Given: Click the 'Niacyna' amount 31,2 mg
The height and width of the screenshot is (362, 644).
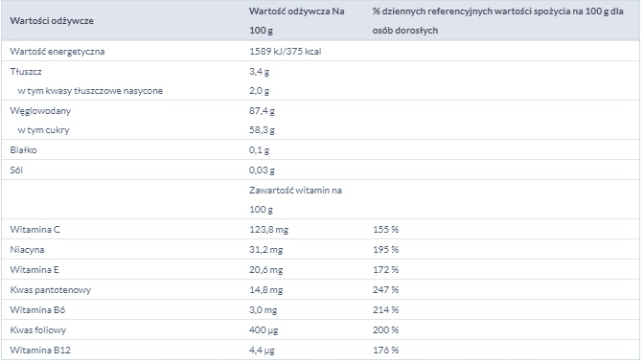Looking at the screenshot, I should [265, 250].
